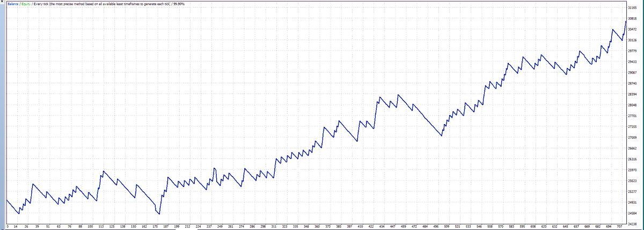Click the 27701 value on price axis
This screenshot has width=644, height=230.
tap(631, 116)
